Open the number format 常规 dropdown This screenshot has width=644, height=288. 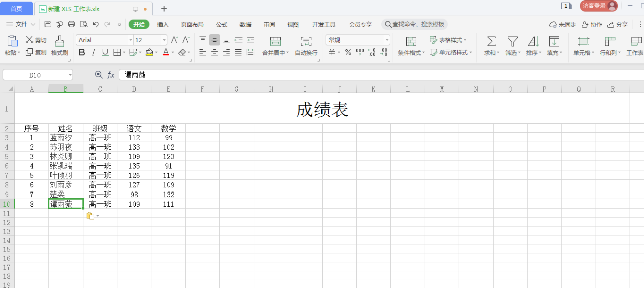(x=387, y=40)
